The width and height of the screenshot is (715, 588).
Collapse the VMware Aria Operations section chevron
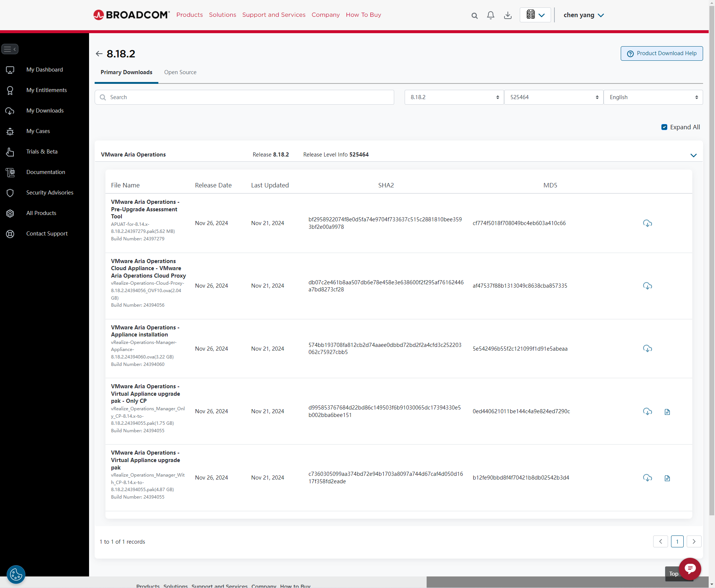[x=693, y=155]
